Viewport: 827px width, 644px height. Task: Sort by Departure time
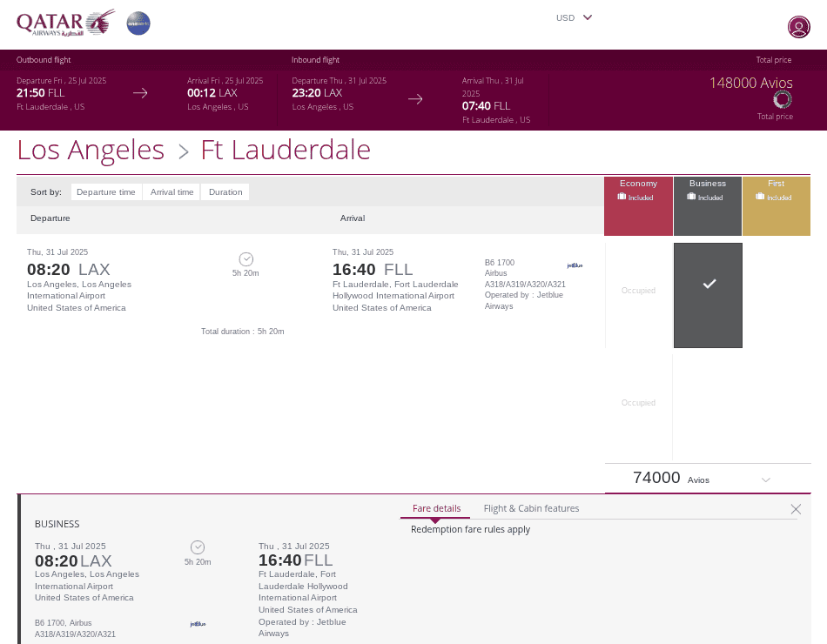[x=106, y=192]
